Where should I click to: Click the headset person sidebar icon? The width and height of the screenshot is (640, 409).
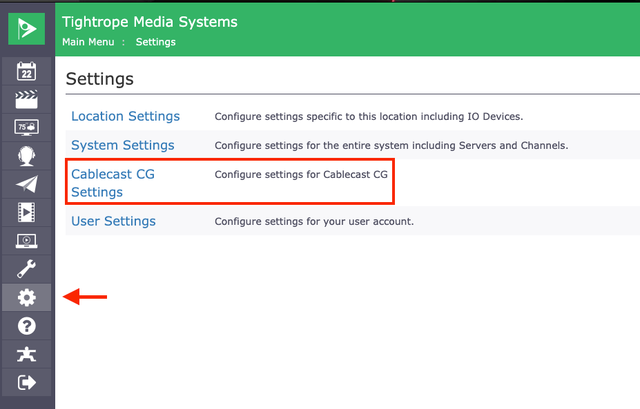coord(27,155)
